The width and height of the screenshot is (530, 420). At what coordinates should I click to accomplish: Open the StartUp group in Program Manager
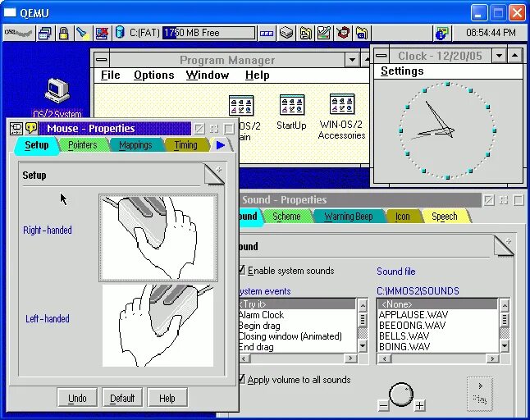[x=292, y=112]
